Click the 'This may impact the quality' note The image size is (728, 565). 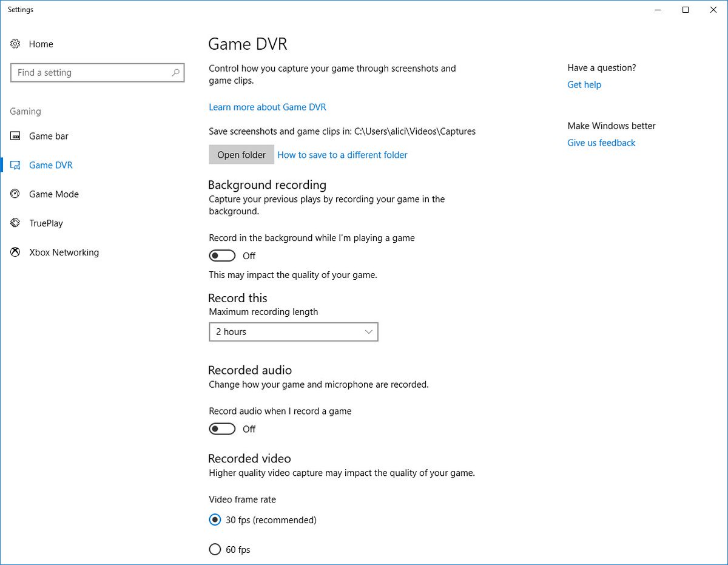click(x=293, y=275)
